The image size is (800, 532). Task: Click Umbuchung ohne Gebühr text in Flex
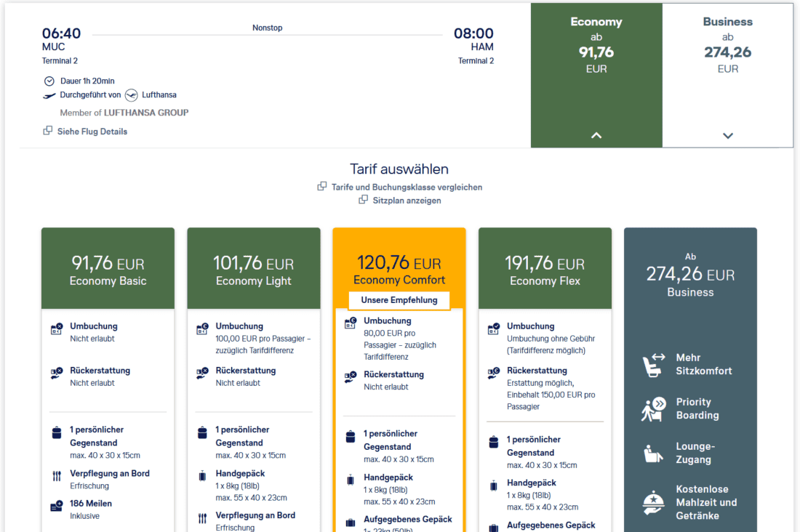click(551, 344)
